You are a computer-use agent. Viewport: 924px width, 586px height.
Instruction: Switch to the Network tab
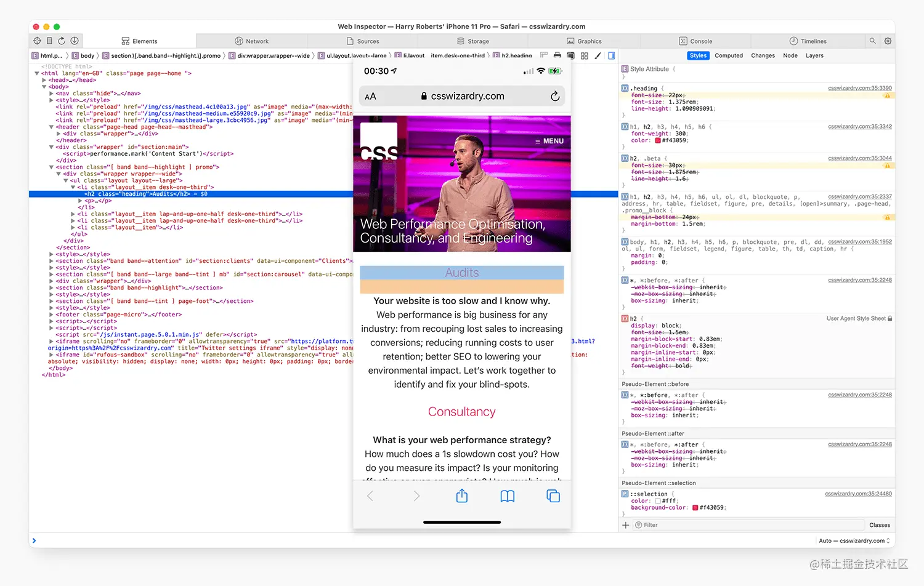[251, 41]
